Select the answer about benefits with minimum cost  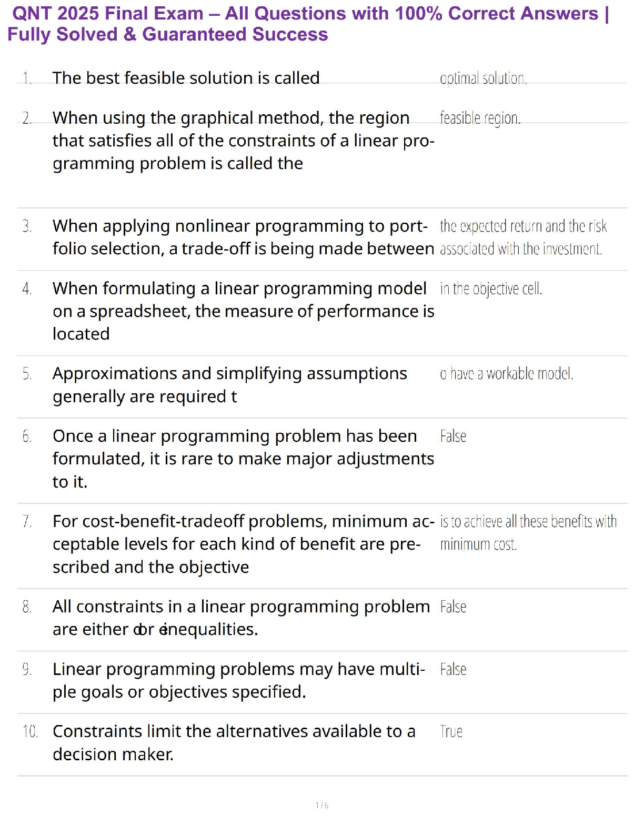pos(528,532)
